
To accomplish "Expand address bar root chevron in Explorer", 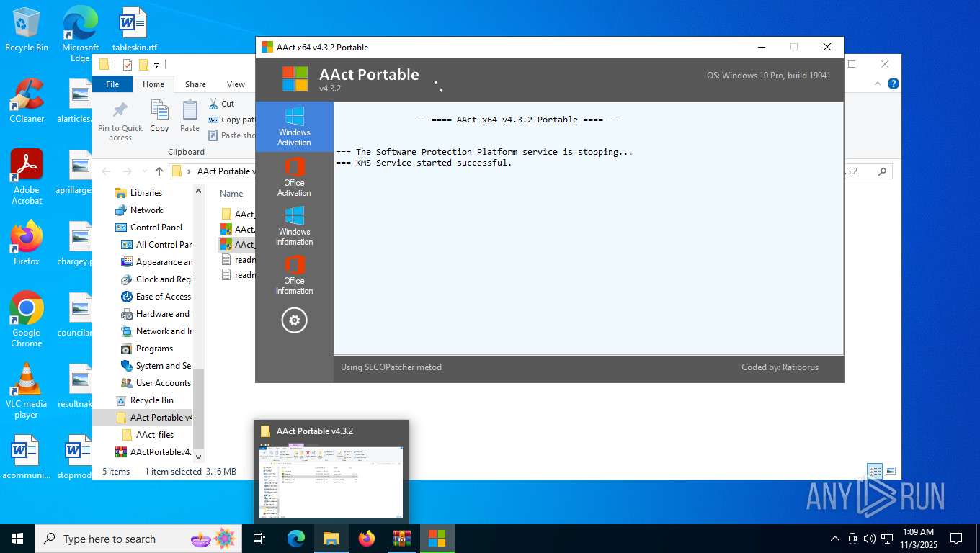I will pos(190,171).
